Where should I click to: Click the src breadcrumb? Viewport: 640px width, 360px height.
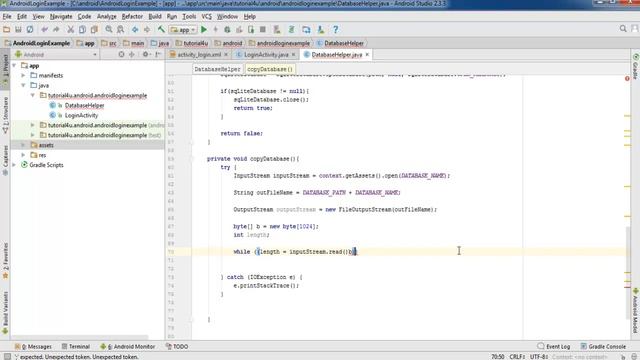pos(109,43)
